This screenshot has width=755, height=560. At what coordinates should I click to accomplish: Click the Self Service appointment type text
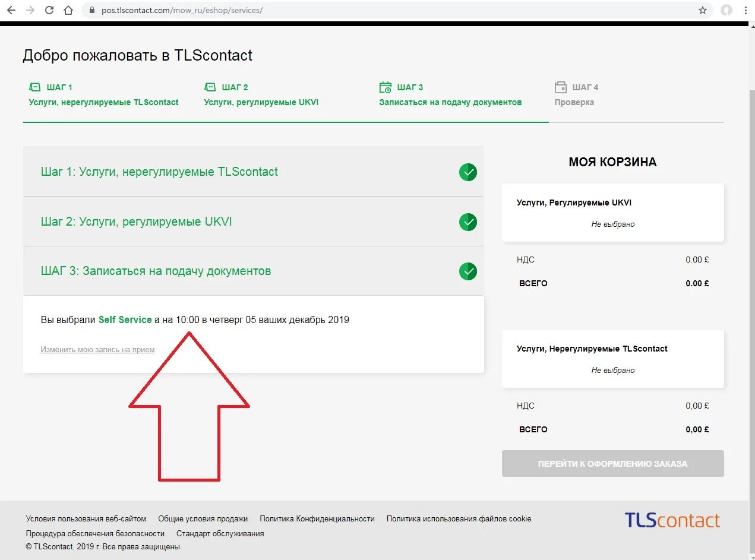coord(125,319)
